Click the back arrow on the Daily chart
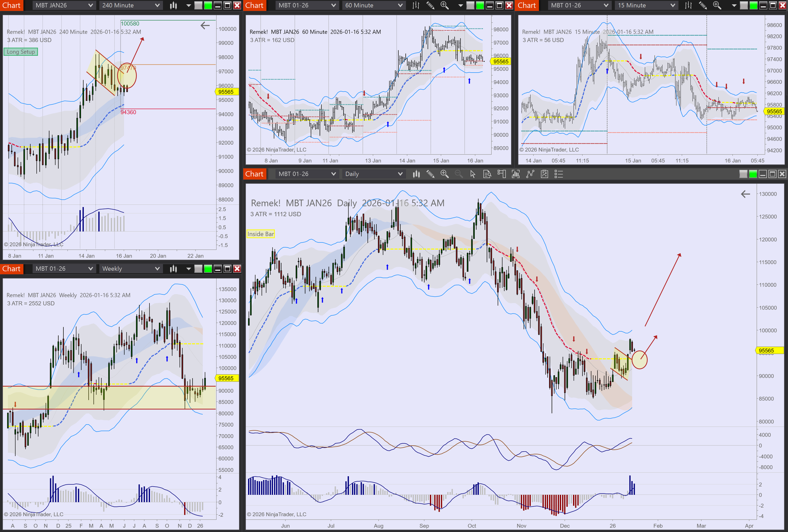The height and width of the screenshot is (532, 788). point(745,194)
